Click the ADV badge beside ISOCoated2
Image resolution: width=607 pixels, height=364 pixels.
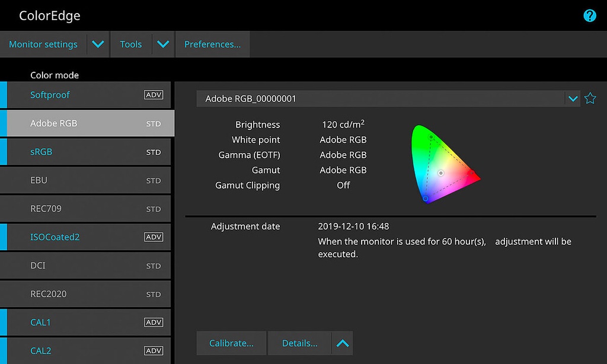click(154, 237)
